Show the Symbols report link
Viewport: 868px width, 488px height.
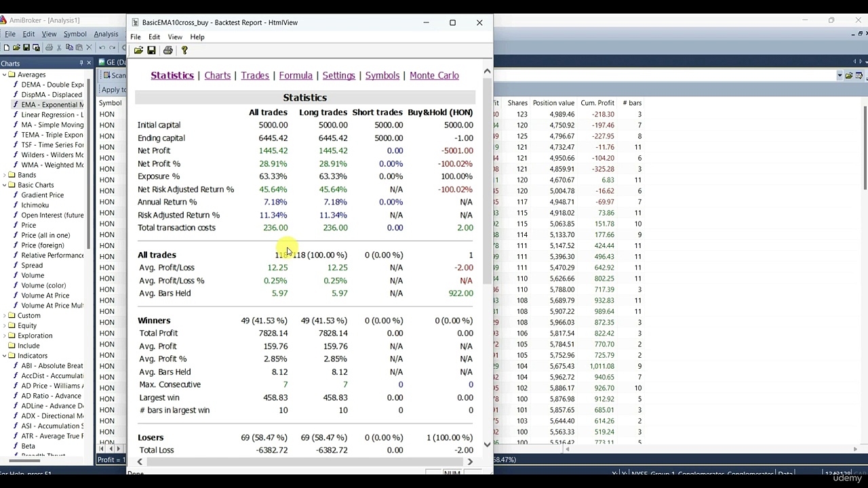tap(382, 75)
